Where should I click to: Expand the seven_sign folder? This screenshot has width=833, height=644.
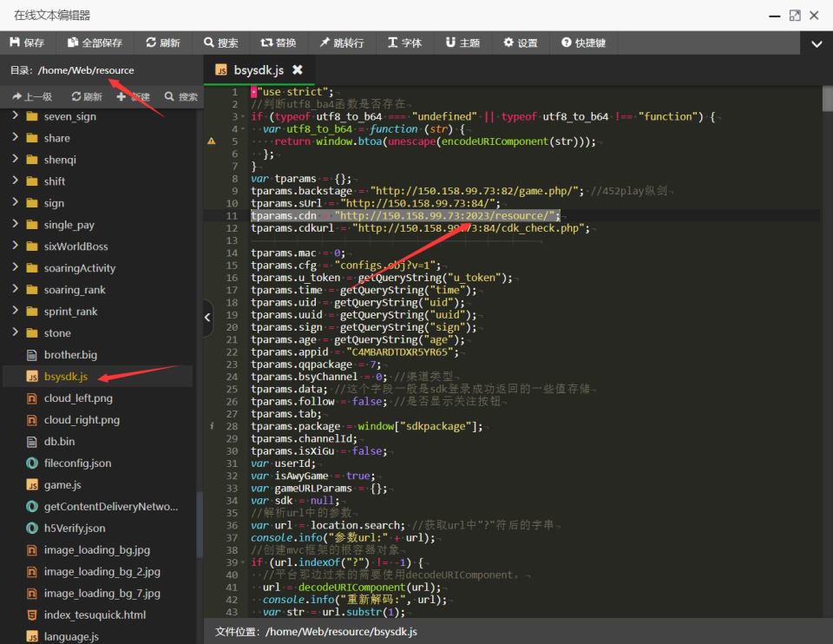(x=16, y=116)
